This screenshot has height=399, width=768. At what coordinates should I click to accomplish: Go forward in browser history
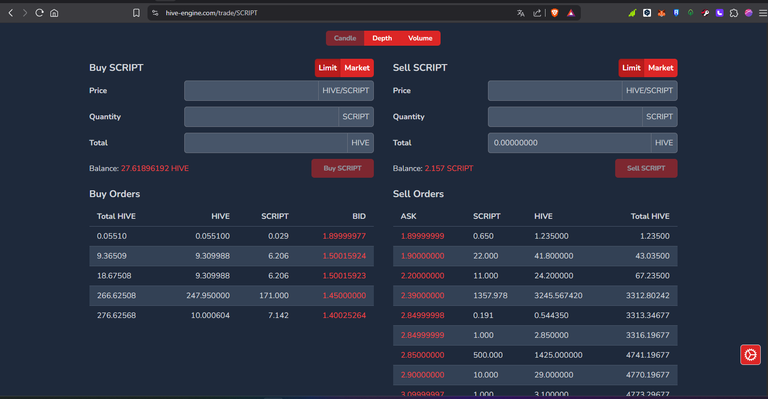24,13
